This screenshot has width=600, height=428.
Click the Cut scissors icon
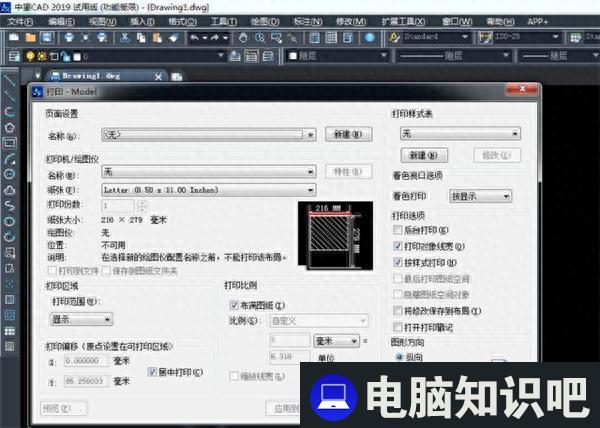(124, 37)
